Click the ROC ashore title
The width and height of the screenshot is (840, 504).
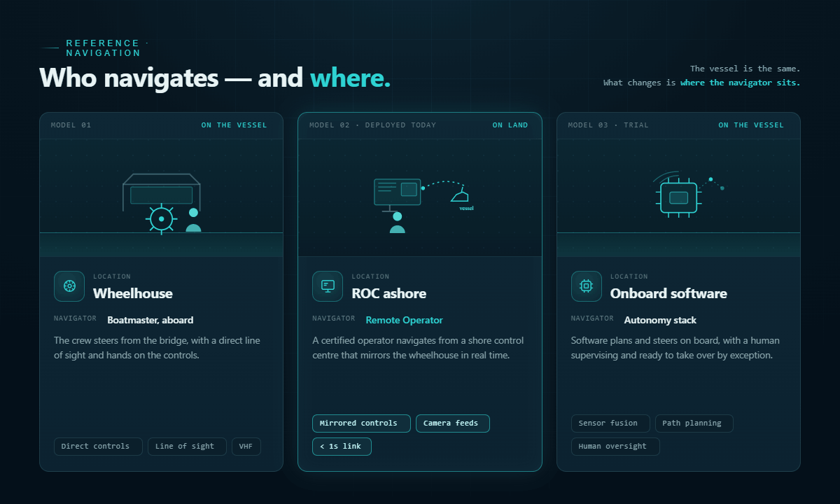point(388,293)
